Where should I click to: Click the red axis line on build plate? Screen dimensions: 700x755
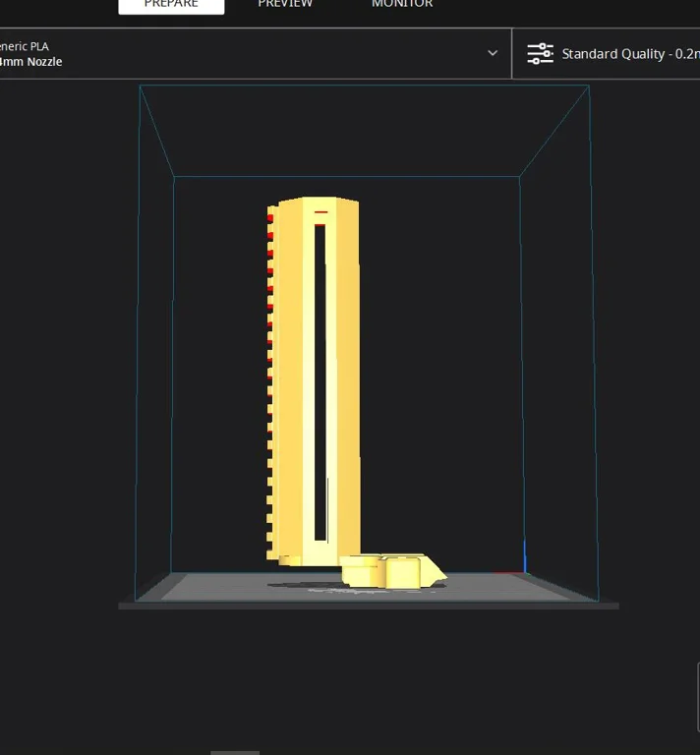click(x=508, y=572)
